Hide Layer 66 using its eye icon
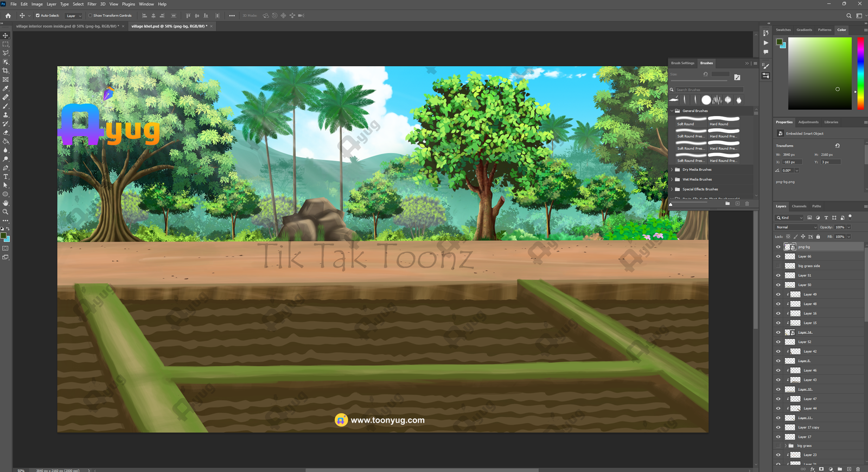868x472 pixels. point(778,257)
